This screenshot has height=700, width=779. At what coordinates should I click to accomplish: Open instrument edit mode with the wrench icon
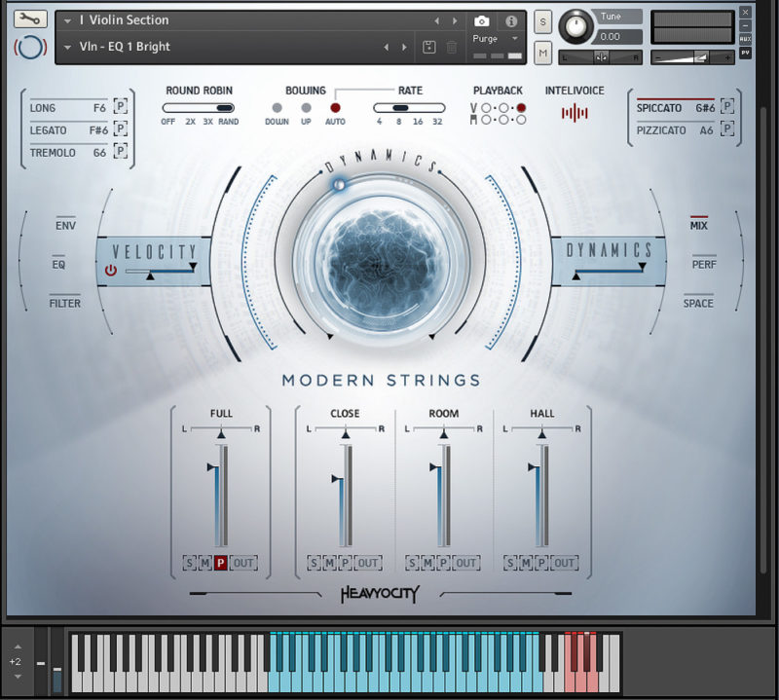coord(31,19)
